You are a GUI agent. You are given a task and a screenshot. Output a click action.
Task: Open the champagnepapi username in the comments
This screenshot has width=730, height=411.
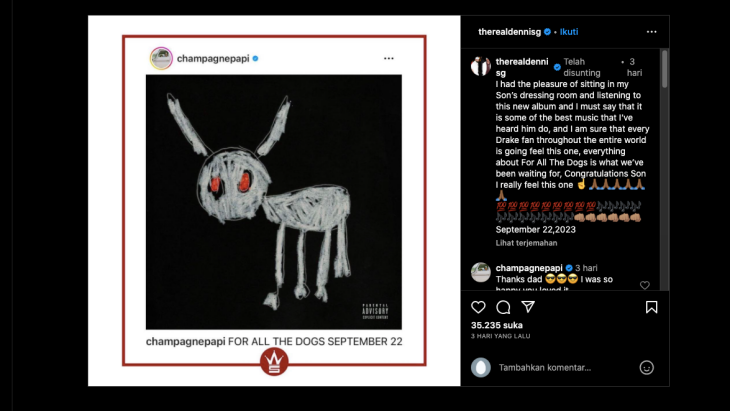pos(529,268)
